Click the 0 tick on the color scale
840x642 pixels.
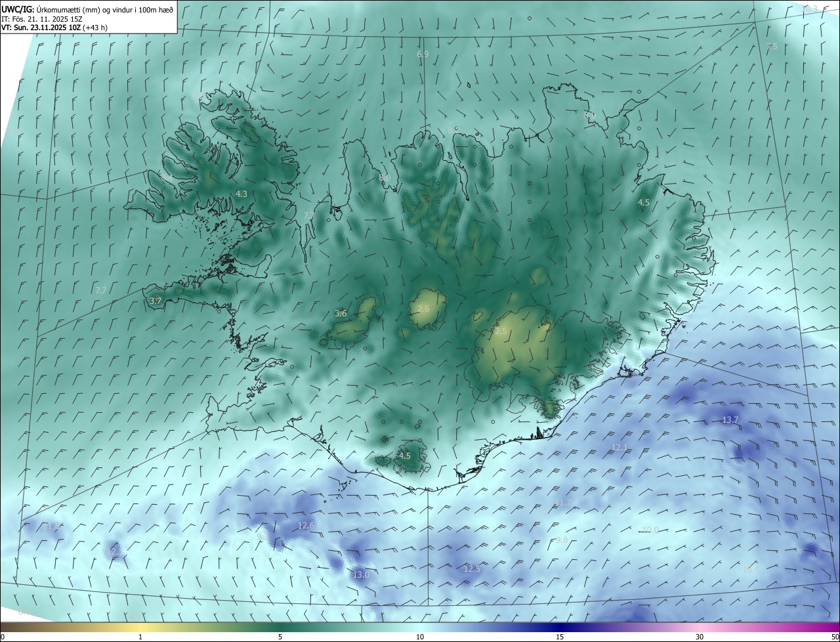3,637
